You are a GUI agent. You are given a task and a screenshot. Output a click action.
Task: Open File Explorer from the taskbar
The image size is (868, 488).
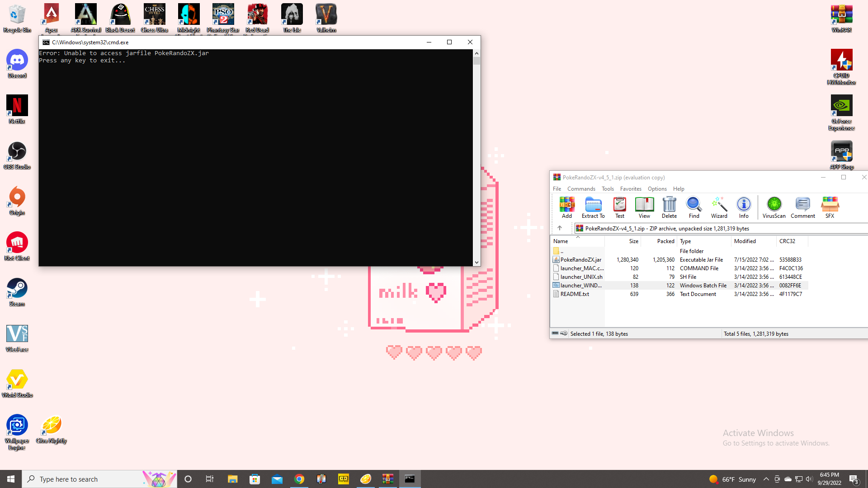click(x=232, y=479)
